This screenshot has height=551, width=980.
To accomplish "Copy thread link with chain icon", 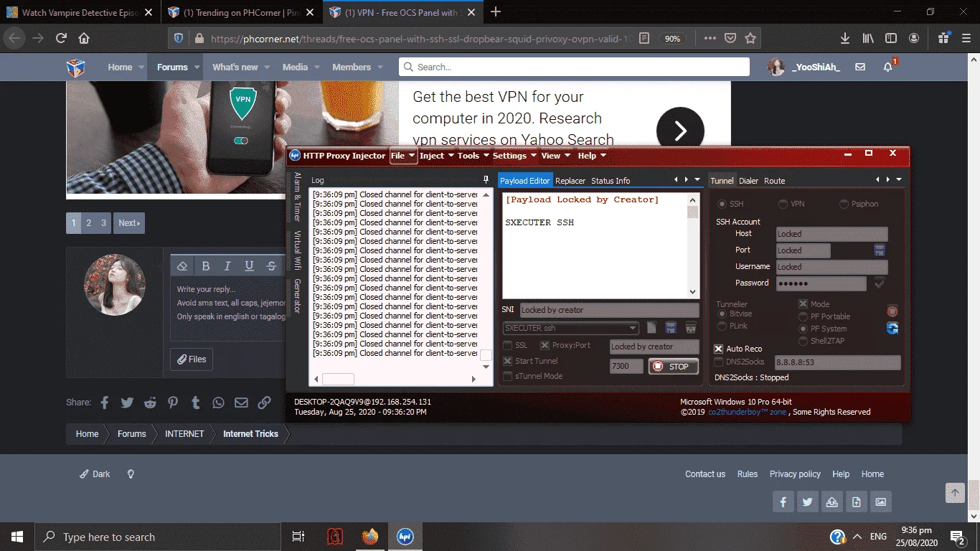I will point(264,402).
